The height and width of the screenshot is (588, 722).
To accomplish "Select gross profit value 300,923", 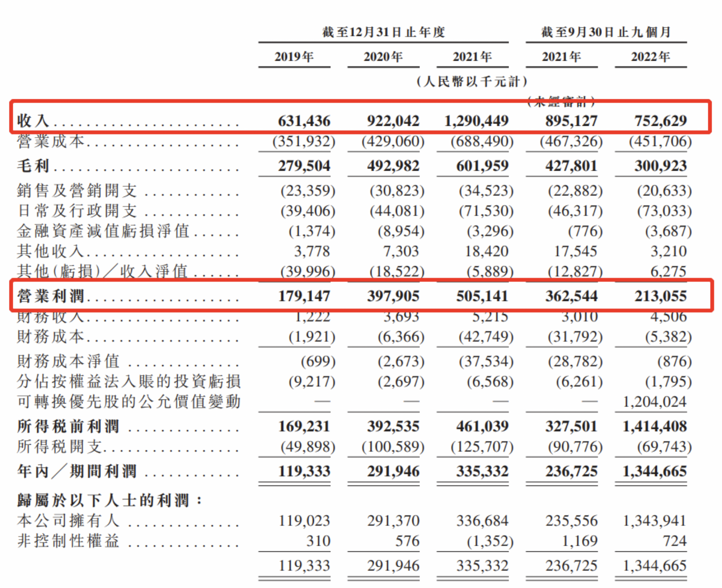I will point(660,166).
